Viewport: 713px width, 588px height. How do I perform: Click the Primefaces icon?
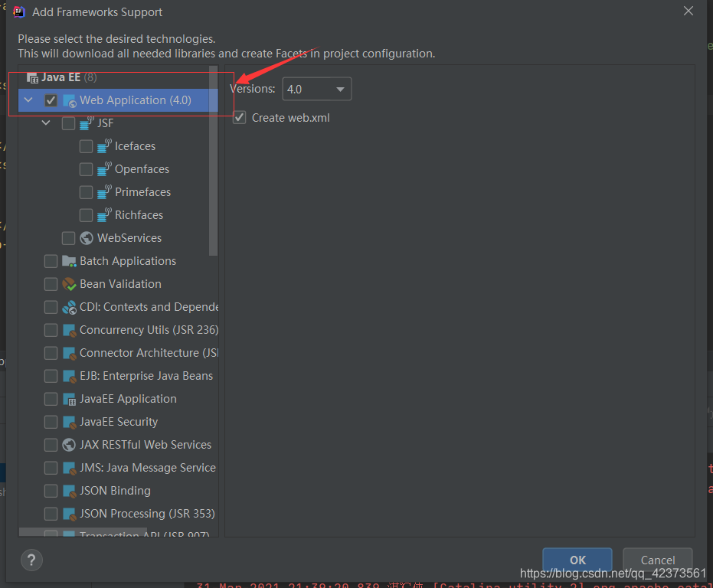point(104,192)
